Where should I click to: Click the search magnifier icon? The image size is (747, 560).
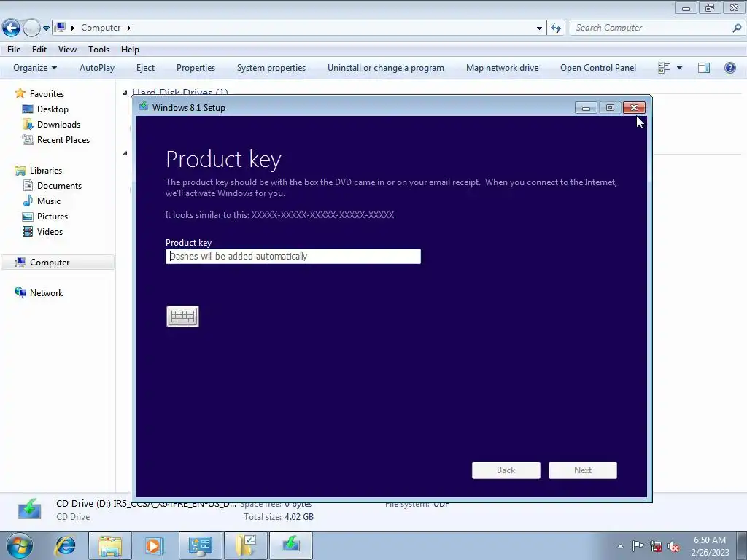pos(737,28)
